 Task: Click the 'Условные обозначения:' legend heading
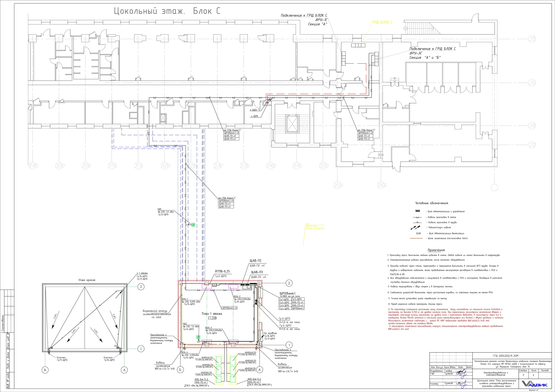point(432,203)
